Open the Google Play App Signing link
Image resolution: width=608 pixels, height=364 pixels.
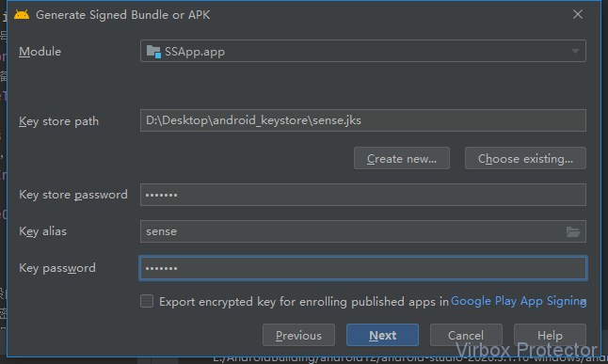[x=519, y=301]
